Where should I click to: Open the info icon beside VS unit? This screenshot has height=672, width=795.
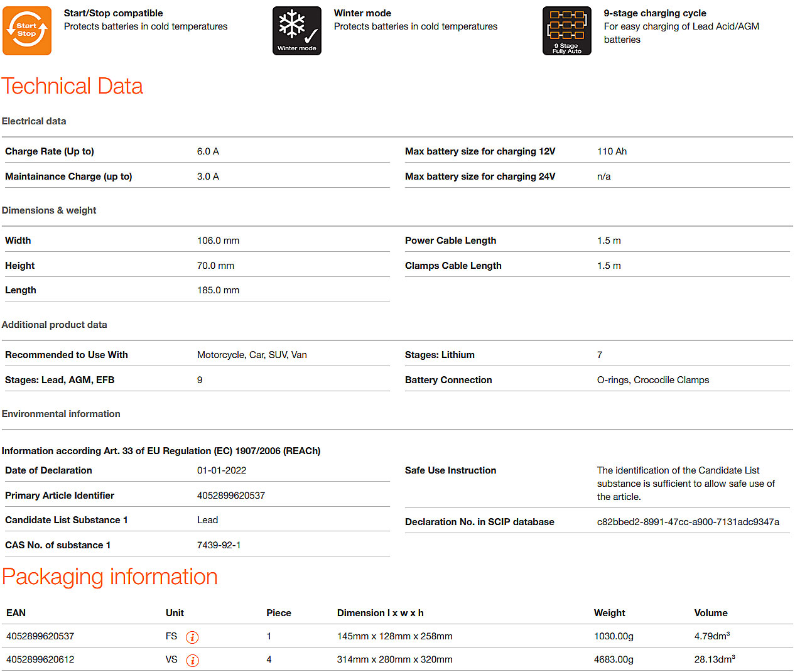click(192, 660)
